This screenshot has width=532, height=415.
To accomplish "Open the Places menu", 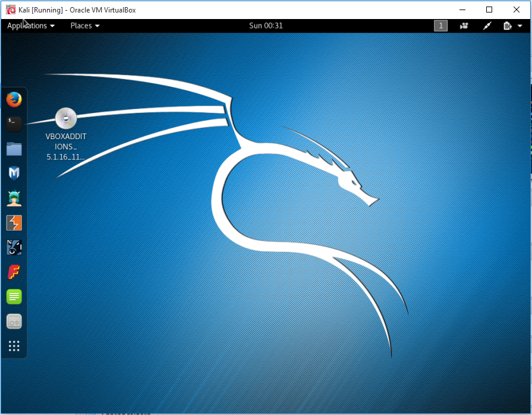I will tap(85, 26).
